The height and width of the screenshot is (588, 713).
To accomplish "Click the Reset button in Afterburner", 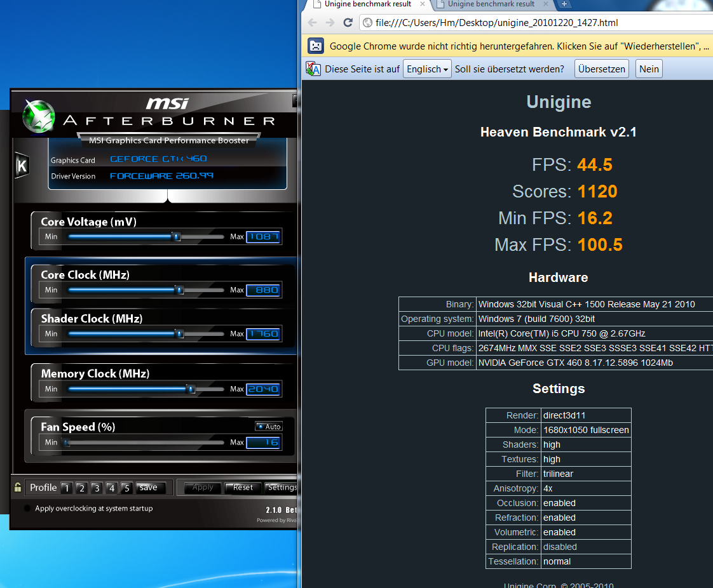I will [243, 487].
